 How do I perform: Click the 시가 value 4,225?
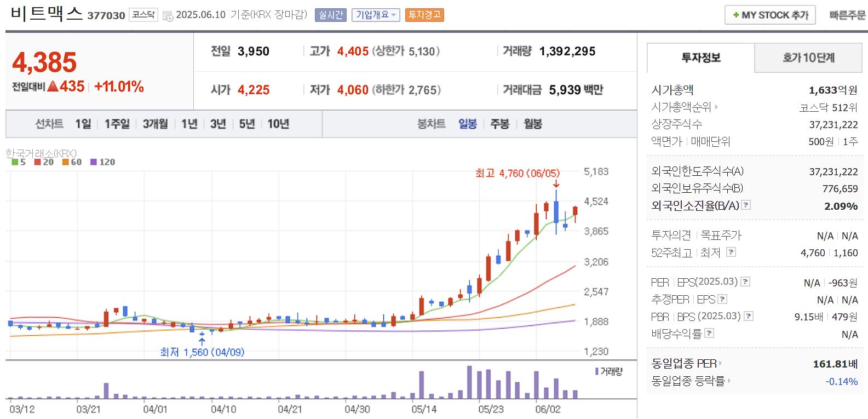(x=254, y=90)
